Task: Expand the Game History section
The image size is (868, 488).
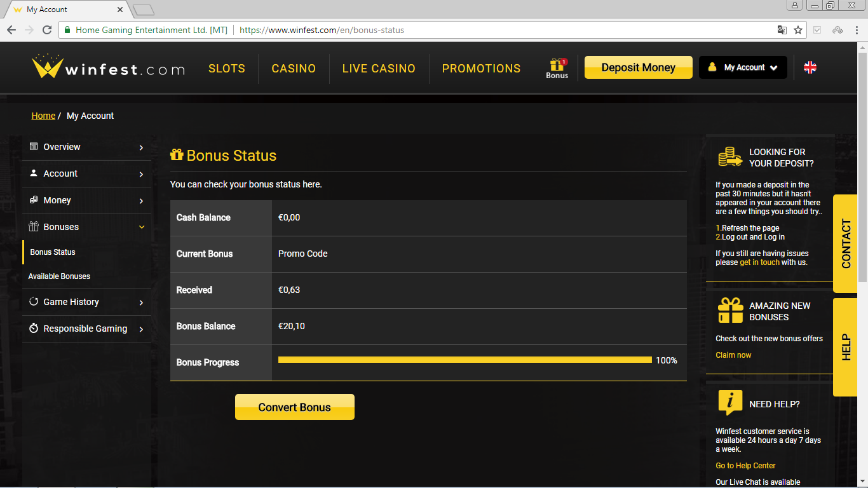Action: tap(87, 302)
